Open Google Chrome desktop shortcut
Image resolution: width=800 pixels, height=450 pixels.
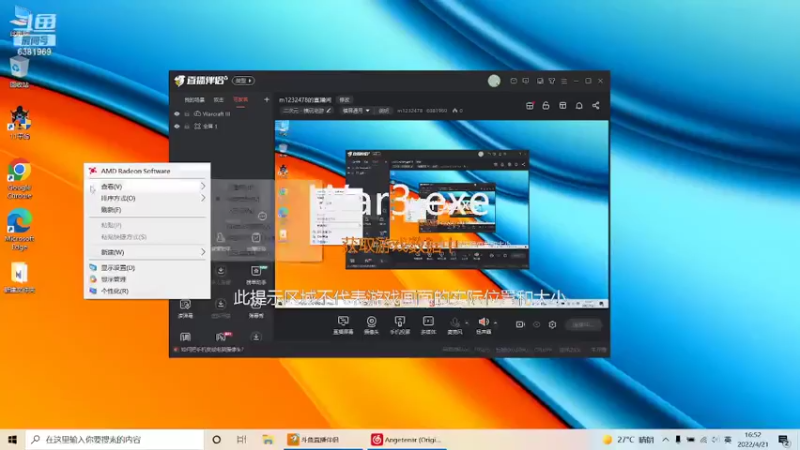(19, 179)
